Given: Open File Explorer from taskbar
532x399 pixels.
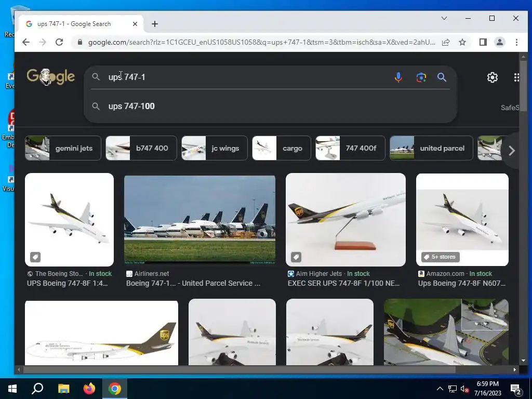Looking at the screenshot, I should pyautogui.click(x=63, y=389).
